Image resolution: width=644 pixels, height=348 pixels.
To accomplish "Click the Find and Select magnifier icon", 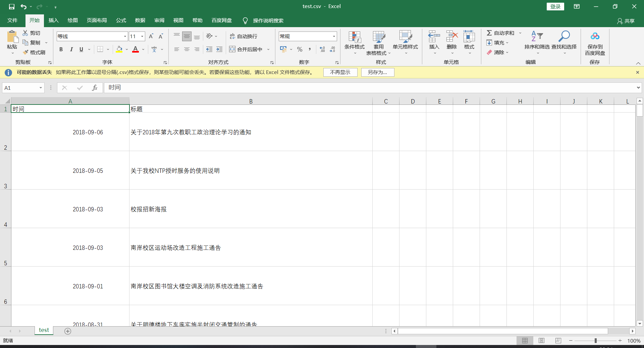I will (x=564, y=36).
